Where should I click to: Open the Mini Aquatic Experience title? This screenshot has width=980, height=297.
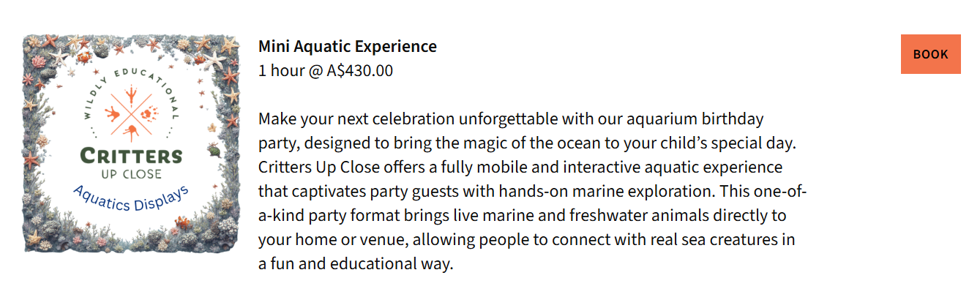pyautogui.click(x=347, y=47)
